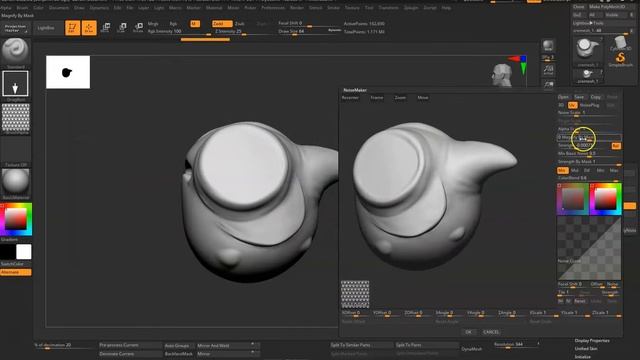Click the black silhouette thumbnail preview
640x360 pixels.
tap(68, 72)
